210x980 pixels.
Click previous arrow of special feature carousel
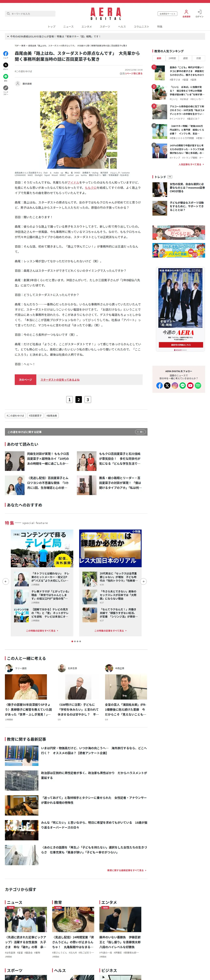6,581
